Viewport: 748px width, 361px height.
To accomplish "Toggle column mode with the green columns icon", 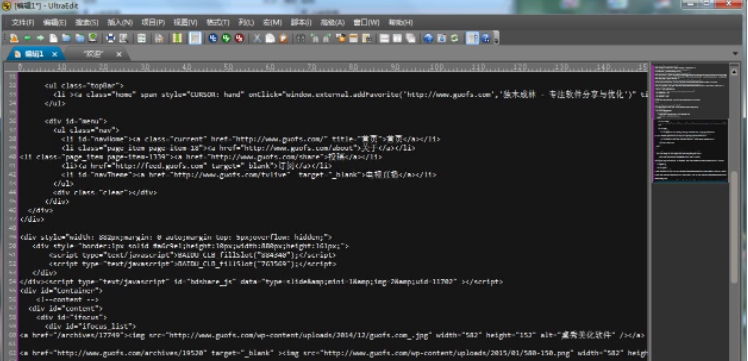I will [x=177, y=38].
